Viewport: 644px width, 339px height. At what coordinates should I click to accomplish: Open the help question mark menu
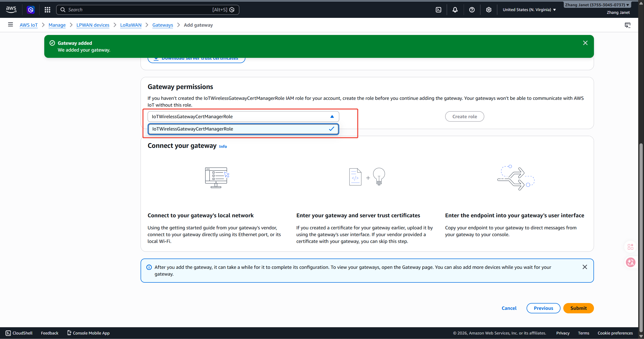[472, 10]
